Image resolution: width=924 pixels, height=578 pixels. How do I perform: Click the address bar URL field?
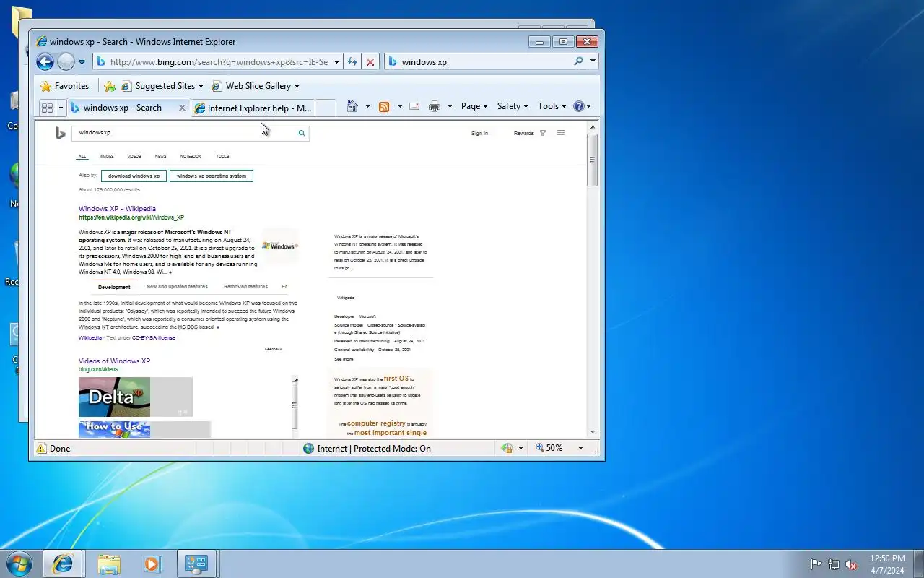click(219, 62)
